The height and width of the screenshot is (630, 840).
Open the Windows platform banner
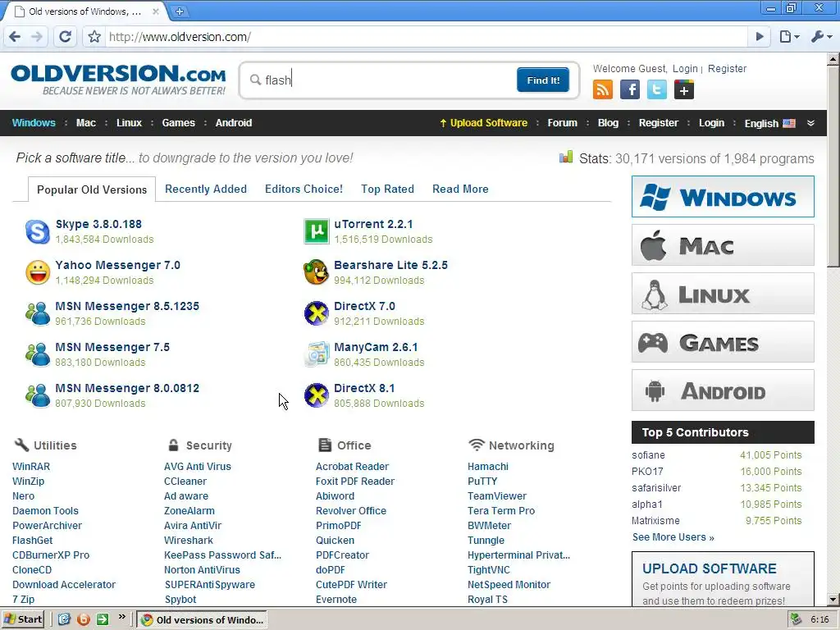click(x=723, y=197)
